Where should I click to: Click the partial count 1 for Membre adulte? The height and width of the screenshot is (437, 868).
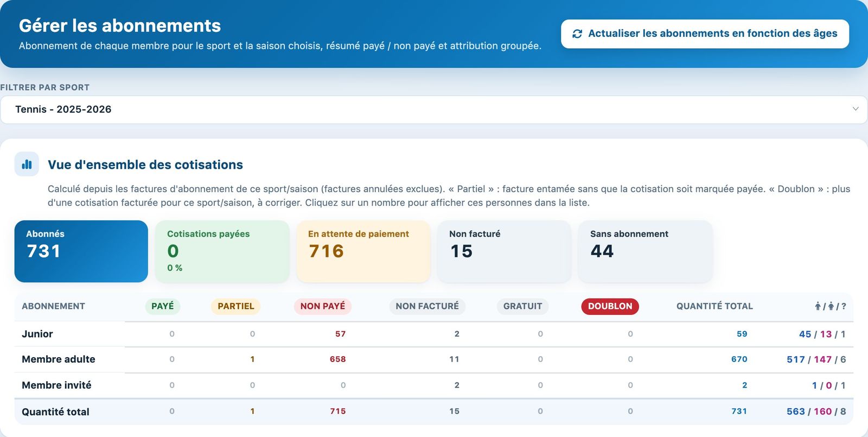252,359
